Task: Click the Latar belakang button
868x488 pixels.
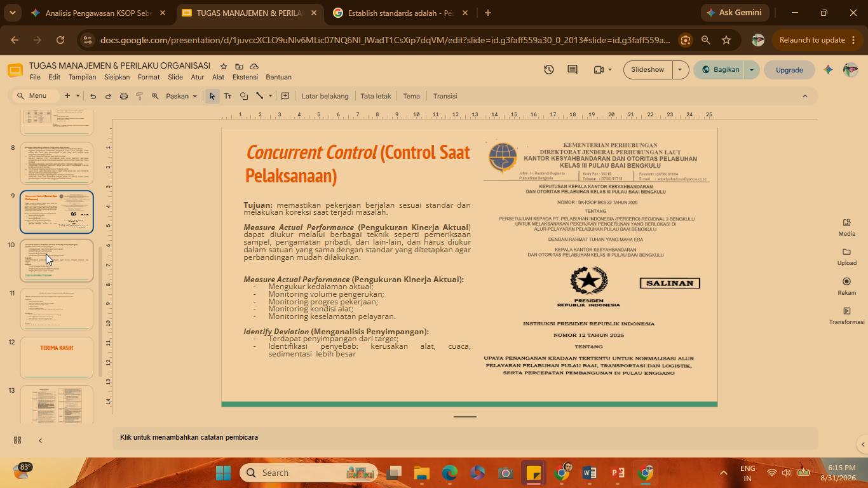Action: click(x=325, y=96)
